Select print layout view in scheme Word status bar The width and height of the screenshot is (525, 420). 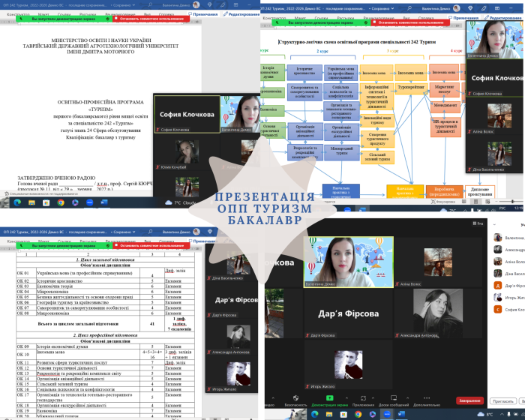[x=475, y=202]
